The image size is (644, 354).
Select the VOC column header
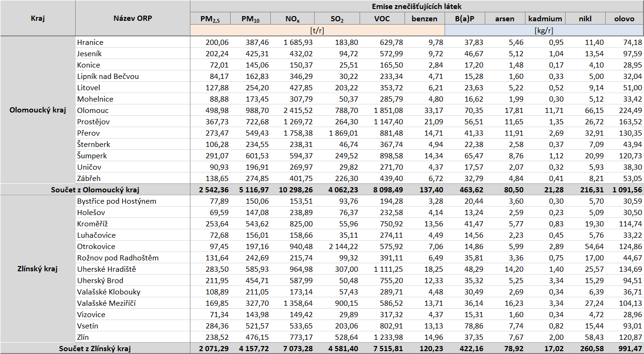382,19
